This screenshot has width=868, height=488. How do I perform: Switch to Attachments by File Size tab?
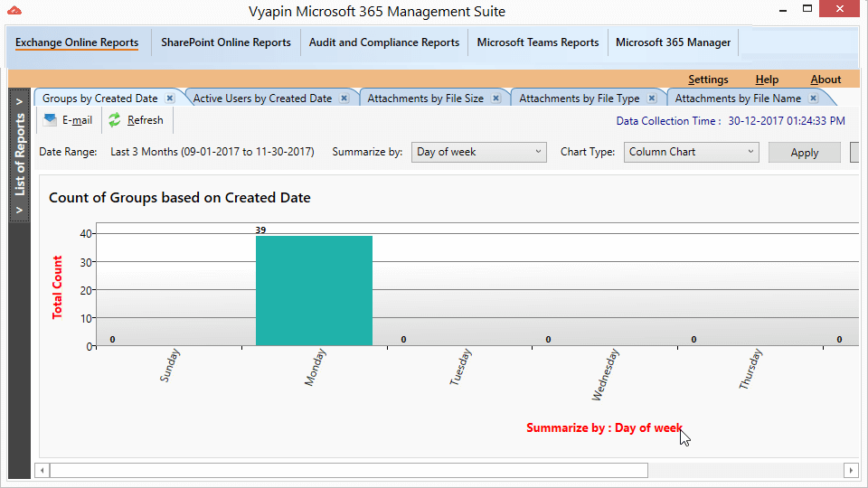(x=426, y=98)
